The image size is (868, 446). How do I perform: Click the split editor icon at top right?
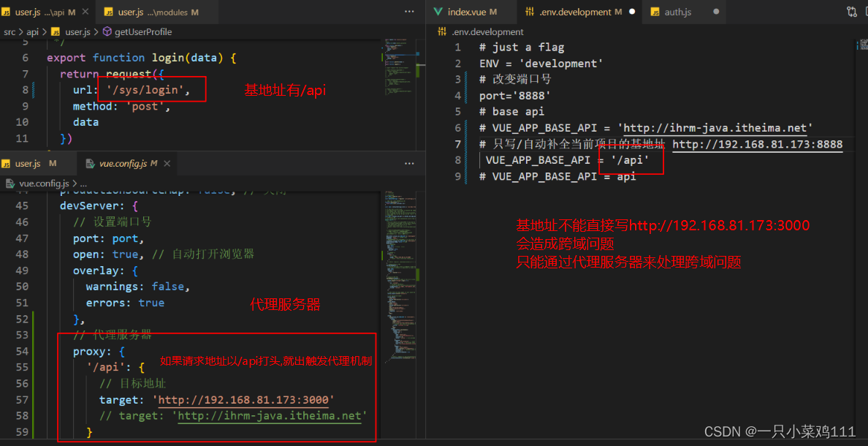point(865,11)
